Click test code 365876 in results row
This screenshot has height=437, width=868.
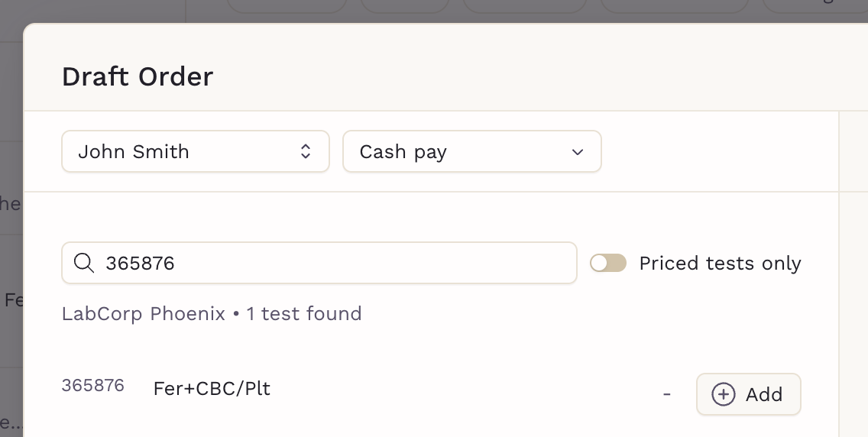pos(93,386)
